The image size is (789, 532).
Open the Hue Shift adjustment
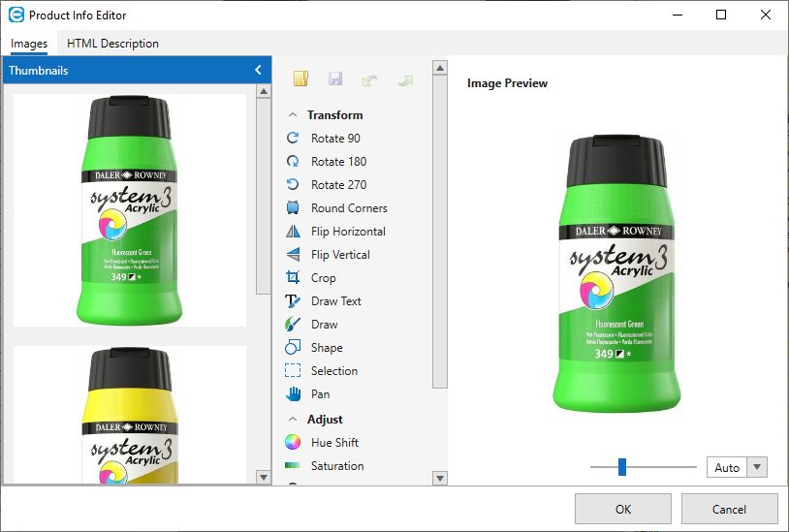coord(294,443)
